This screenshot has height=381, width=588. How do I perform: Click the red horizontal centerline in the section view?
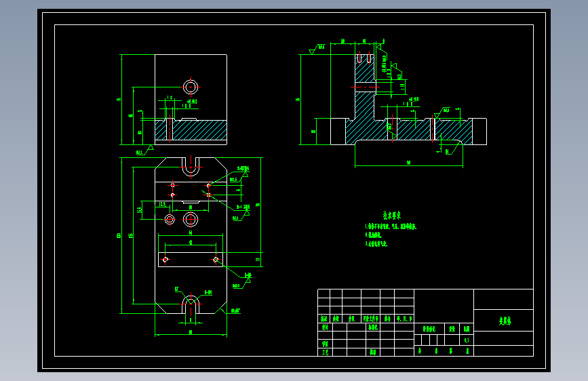[x=365, y=87]
